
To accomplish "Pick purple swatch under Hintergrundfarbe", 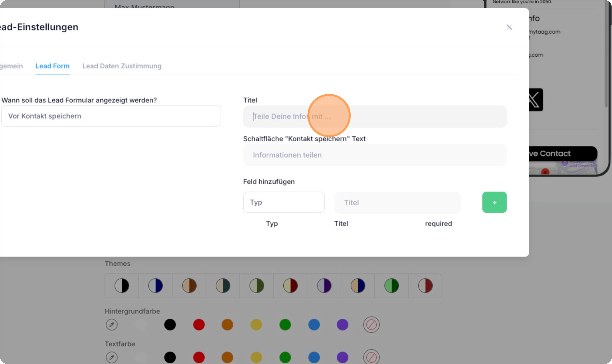I will pos(342,325).
